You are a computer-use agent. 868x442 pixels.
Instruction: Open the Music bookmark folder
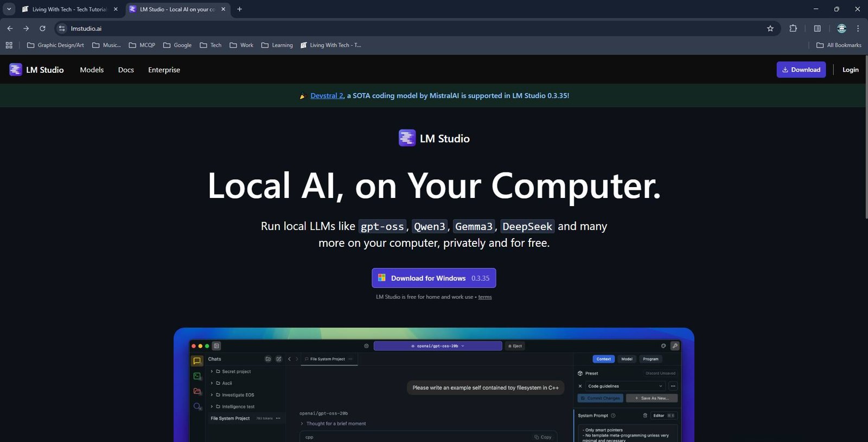[106, 45]
